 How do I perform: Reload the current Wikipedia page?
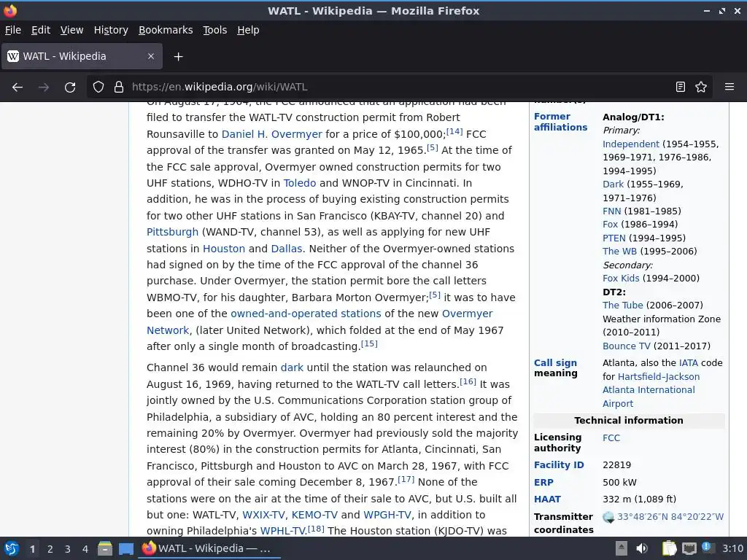tap(70, 87)
